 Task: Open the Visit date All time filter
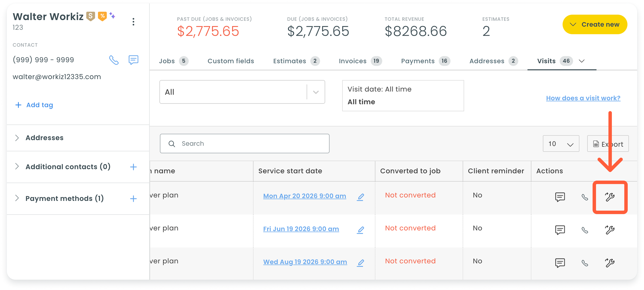click(403, 96)
